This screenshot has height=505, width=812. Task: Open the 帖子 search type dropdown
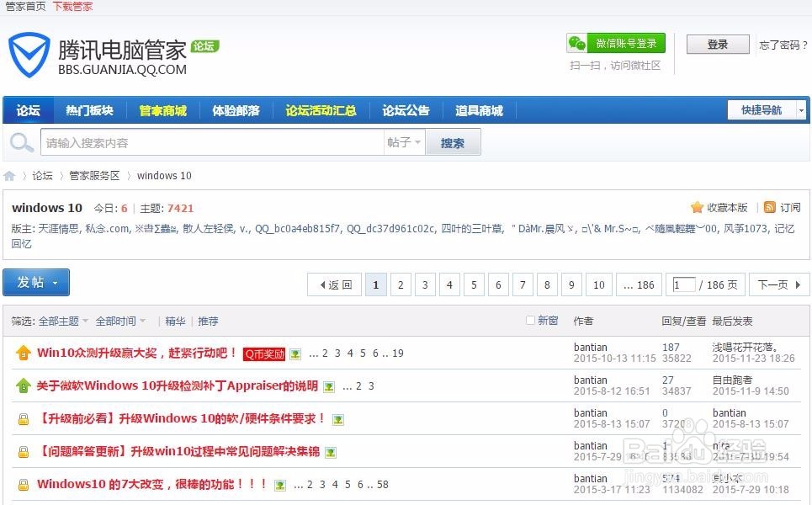click(404, 142)
